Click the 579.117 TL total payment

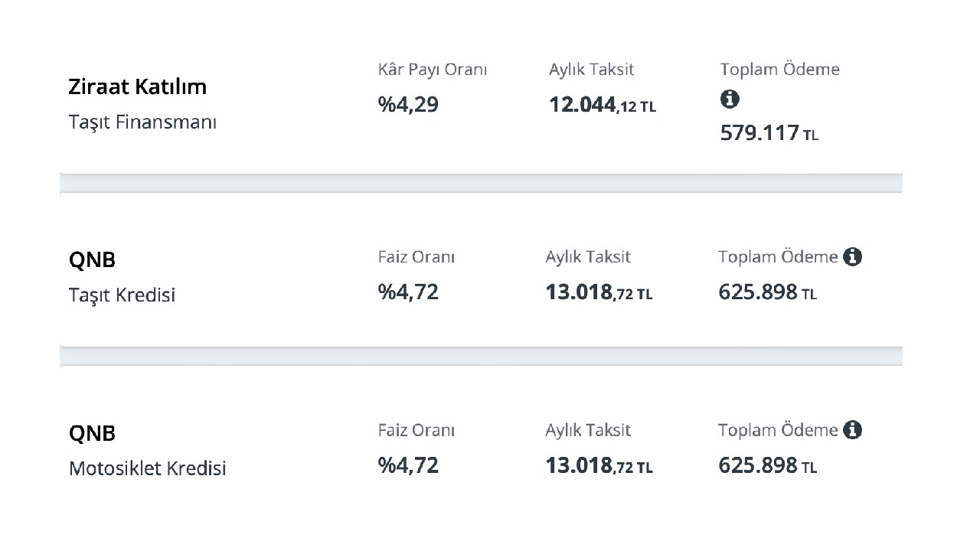(769, 133)
